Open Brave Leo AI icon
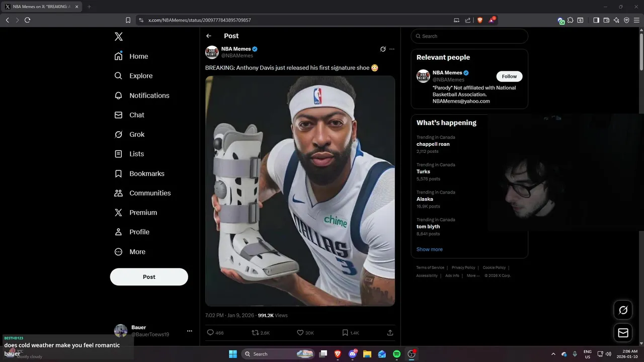Viewport: 644px width, 362px height. pos(616,20)
